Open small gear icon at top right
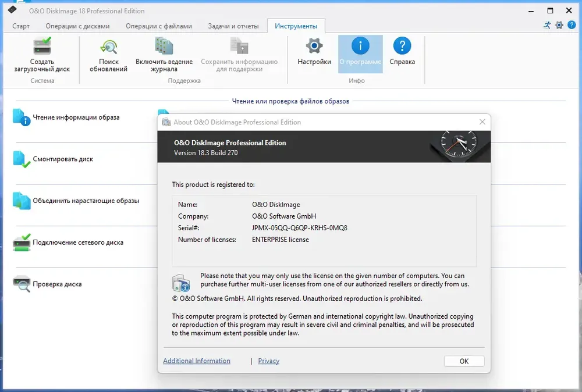The width and height of the screenshot is (582, 392). (x=559, y=25)
